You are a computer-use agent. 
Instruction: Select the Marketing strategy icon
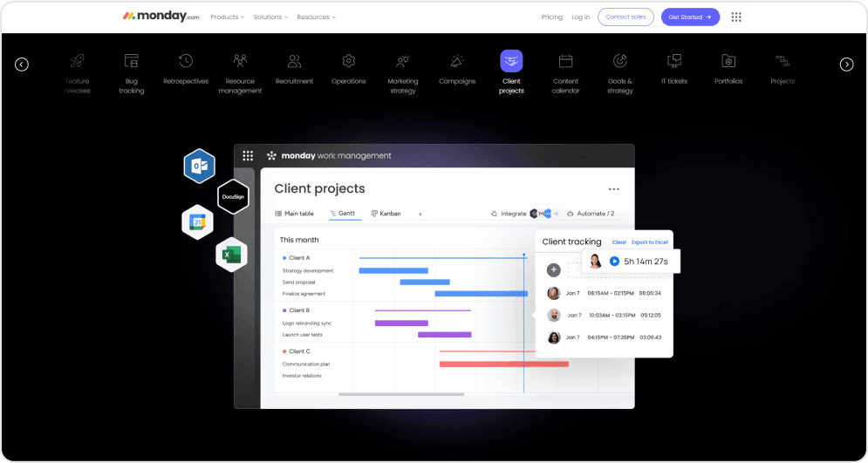point(402,61)
